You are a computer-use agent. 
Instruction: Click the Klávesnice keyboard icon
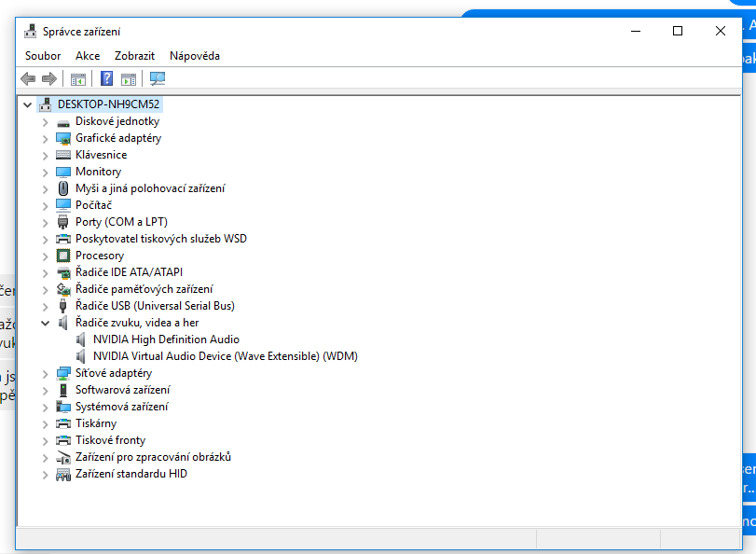(x=63, y=155)
